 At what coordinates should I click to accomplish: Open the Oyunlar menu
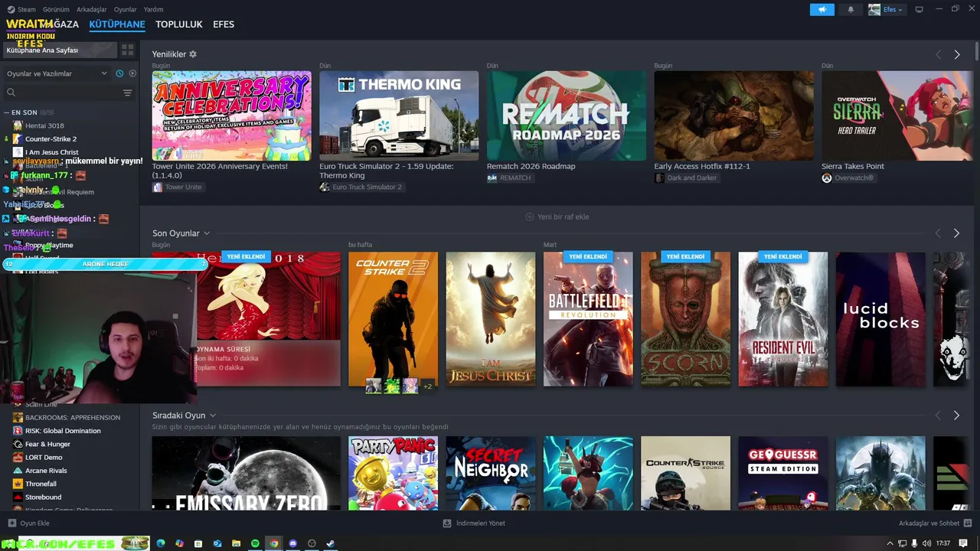125,10
